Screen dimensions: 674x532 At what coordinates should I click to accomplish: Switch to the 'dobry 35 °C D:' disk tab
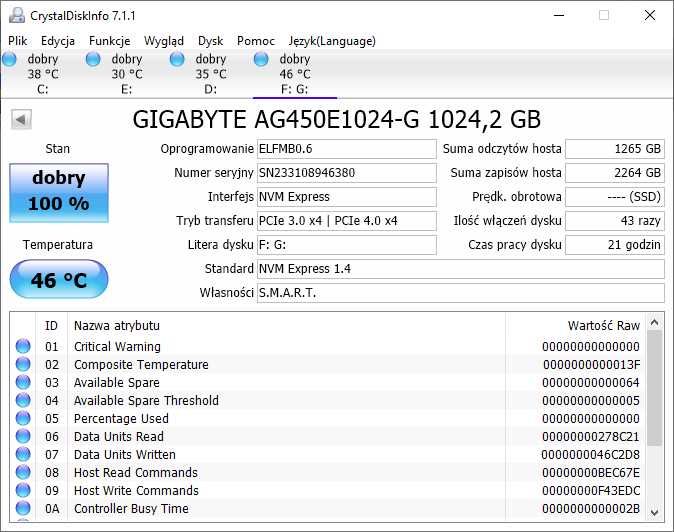point(210,74)
